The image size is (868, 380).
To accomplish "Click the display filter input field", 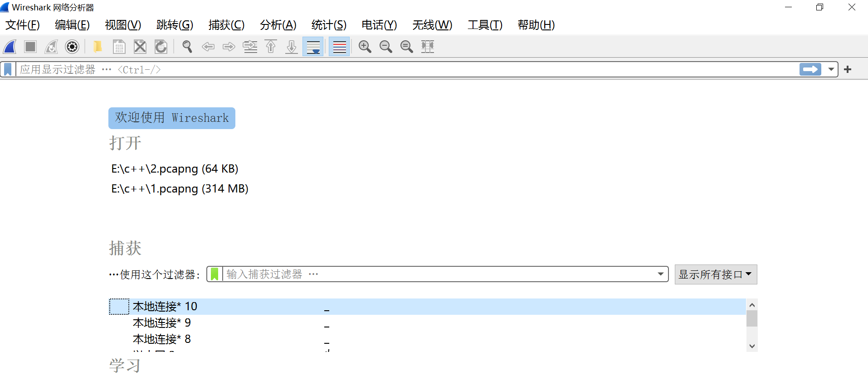I will (x=407, y=70).
